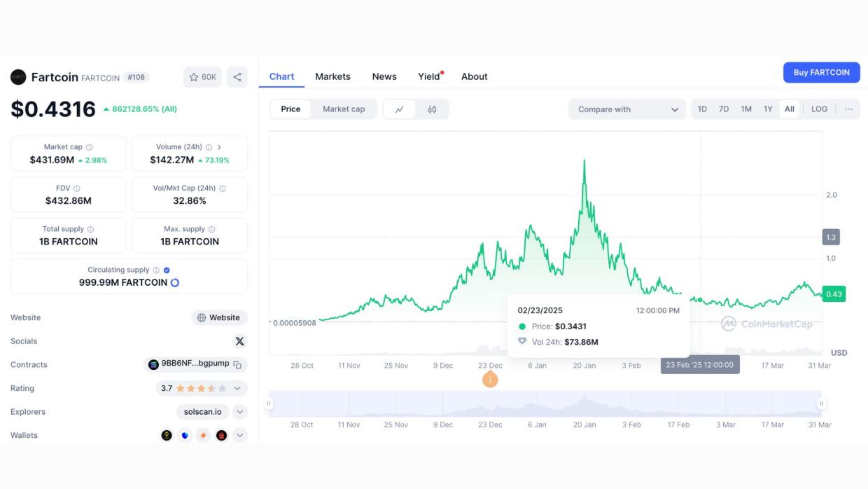Open Total supply info icon

tap(90, 229)
